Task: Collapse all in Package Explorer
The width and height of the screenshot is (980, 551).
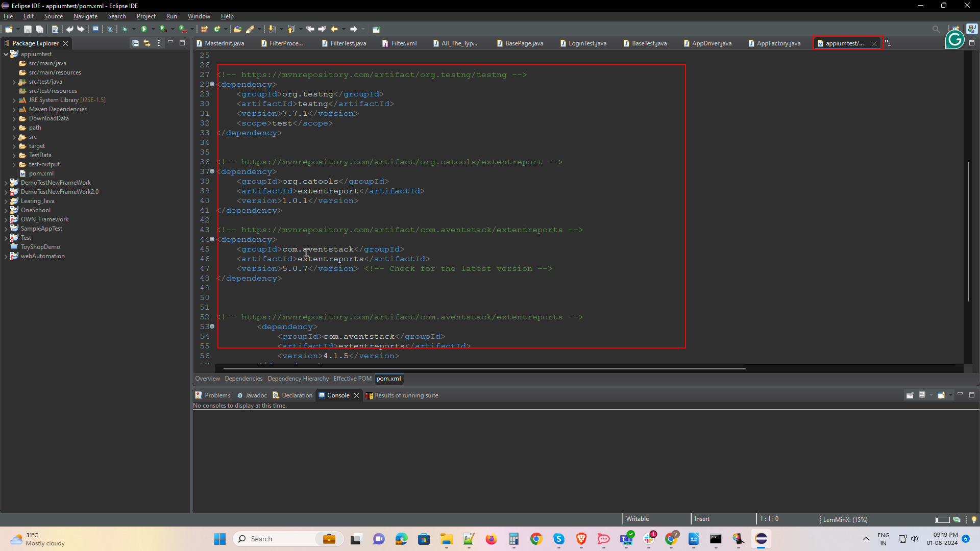Action: point(135,43)
